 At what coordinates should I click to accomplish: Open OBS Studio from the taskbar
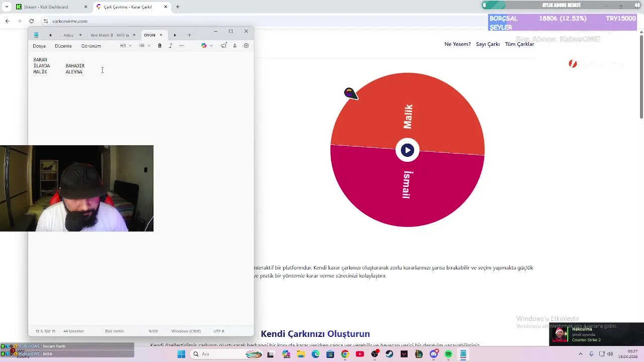[374, 354]
